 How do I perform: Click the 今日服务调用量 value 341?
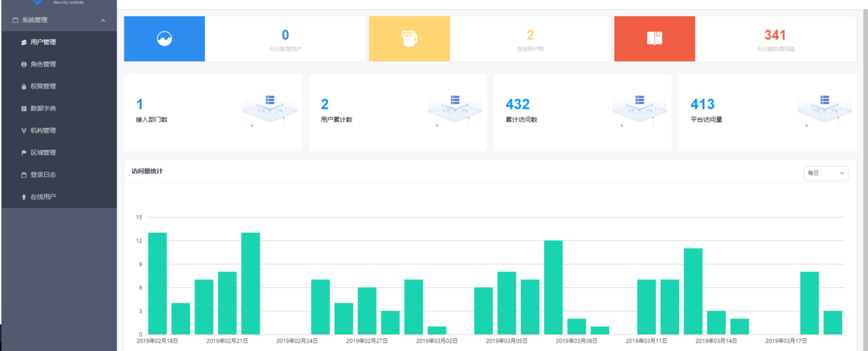[x=775, y=34]
